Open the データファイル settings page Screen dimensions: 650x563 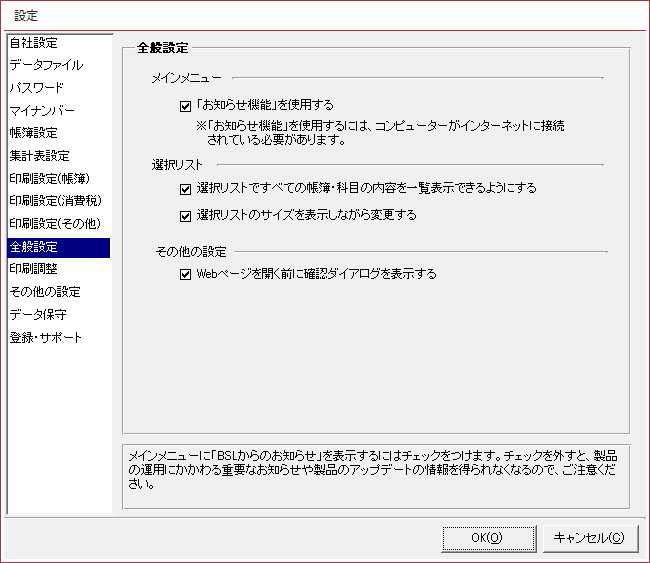click(46, 65)
